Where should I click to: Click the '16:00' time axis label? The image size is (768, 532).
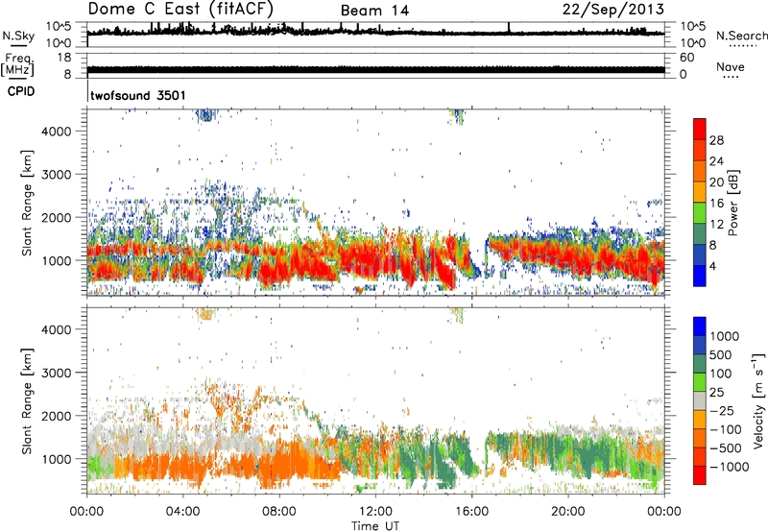pos(471,512)
